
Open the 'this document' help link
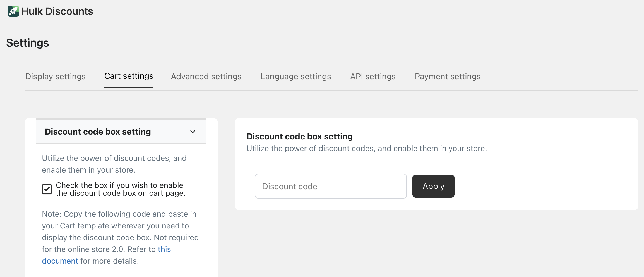point(164,249)
